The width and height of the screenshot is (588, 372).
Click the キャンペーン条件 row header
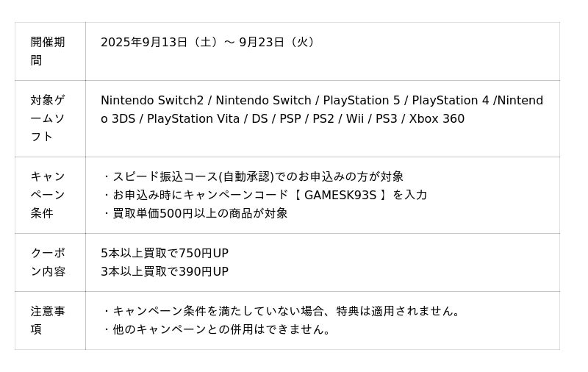click(48, 195)
